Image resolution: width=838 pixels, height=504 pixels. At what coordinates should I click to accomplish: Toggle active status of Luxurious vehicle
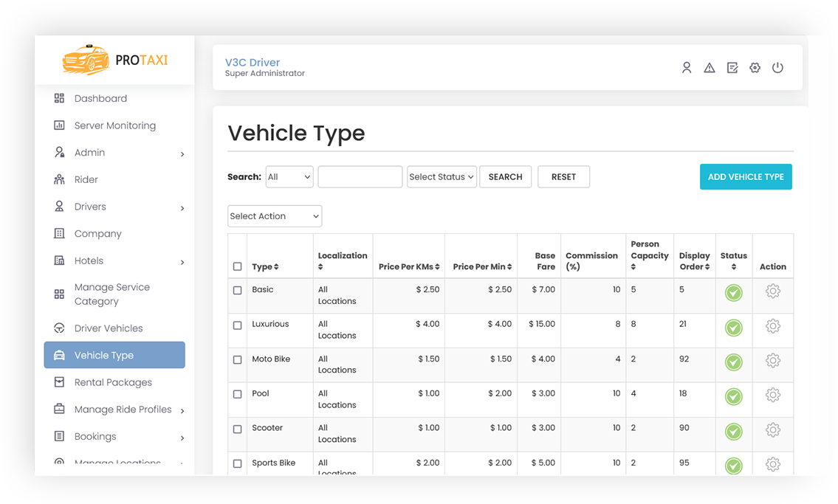(x=734, y=328)
